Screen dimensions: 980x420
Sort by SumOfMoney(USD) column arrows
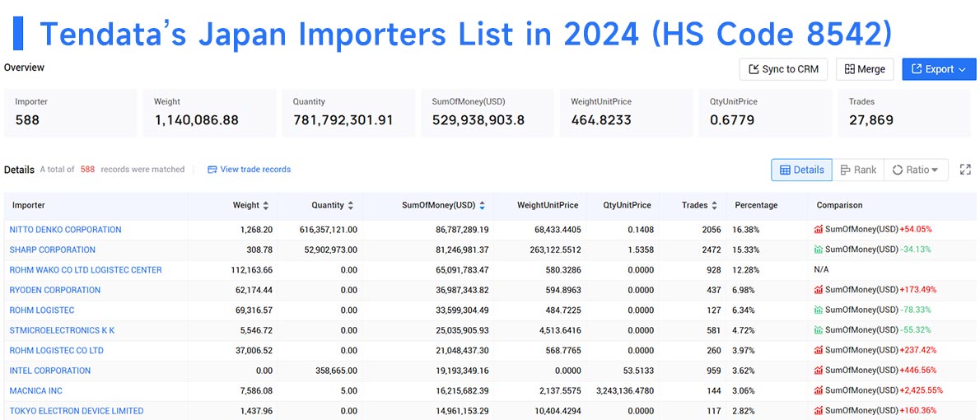tap(482, 205)
